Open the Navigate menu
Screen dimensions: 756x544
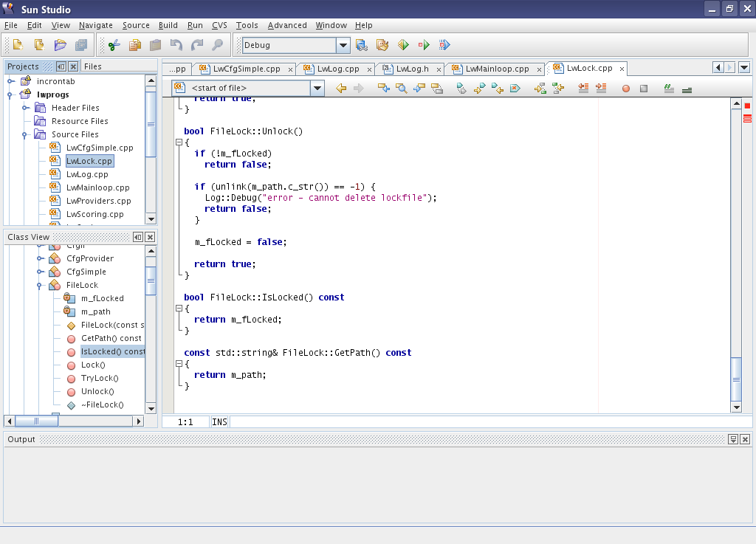pos(95,25)
